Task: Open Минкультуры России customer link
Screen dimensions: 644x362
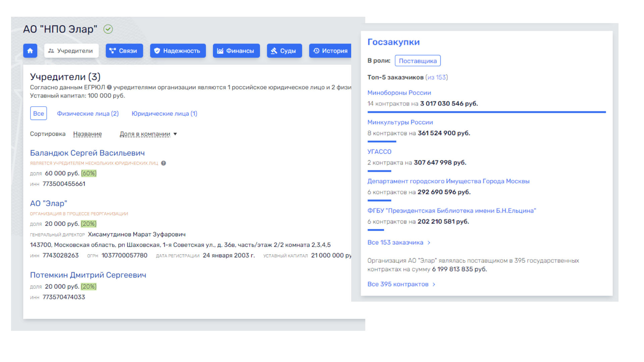Action: click(x=400, y=122)
